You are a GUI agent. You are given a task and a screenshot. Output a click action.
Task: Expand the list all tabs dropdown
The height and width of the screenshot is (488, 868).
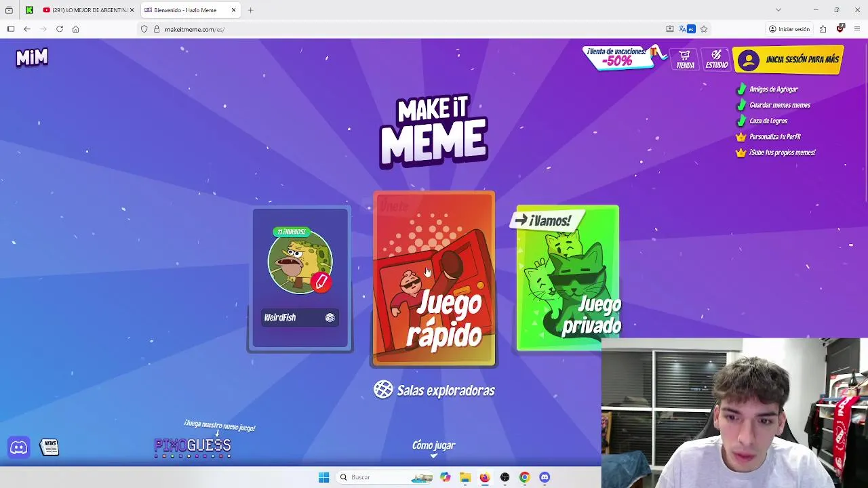click(x=778, y=10)
